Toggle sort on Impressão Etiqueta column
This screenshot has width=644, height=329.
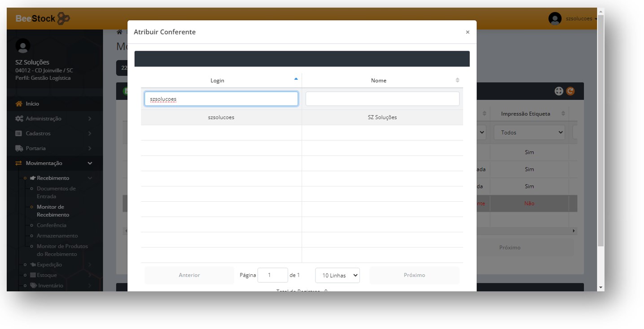563,114
